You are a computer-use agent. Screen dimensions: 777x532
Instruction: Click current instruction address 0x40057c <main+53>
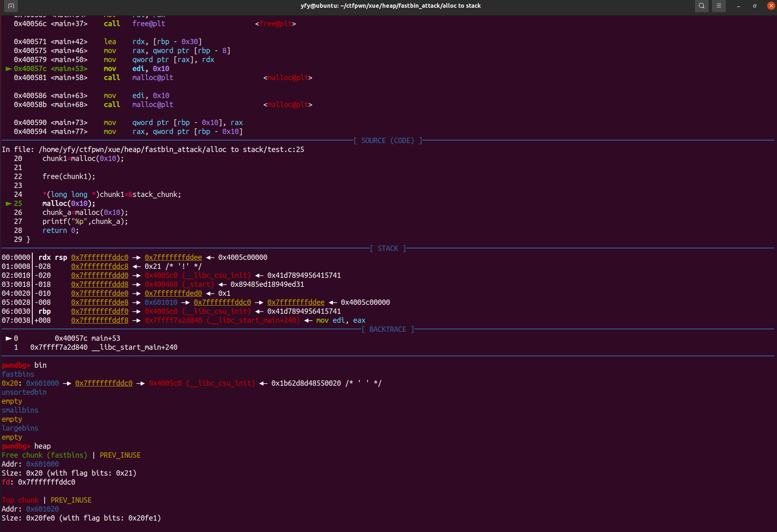click(51, 69)
